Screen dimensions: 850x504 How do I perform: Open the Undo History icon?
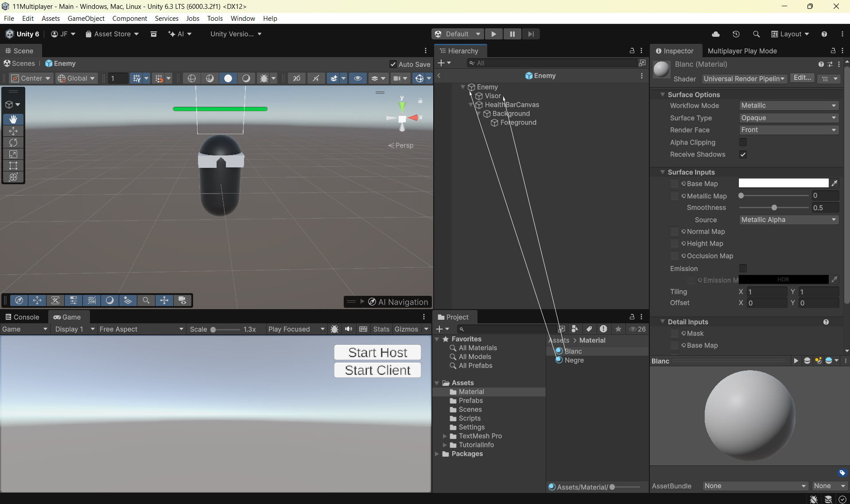point(736,34)
